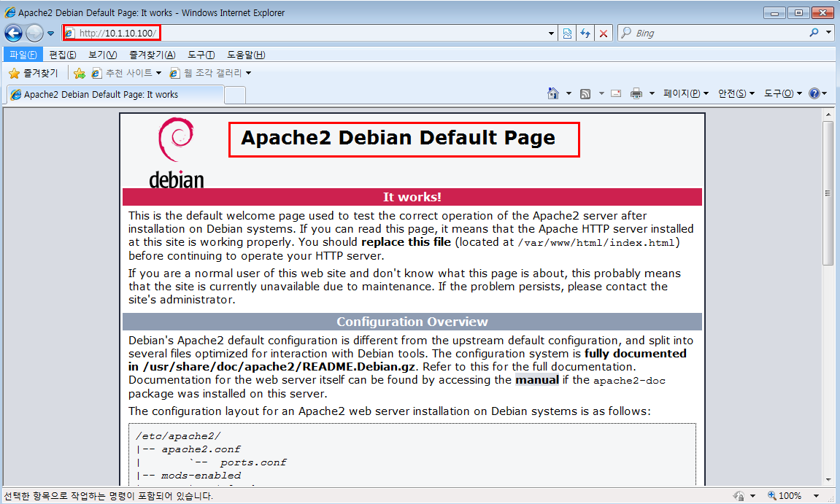Expand the Print dropdown arrow
This screenshot has width=840, height=504.
pos(652,93)
